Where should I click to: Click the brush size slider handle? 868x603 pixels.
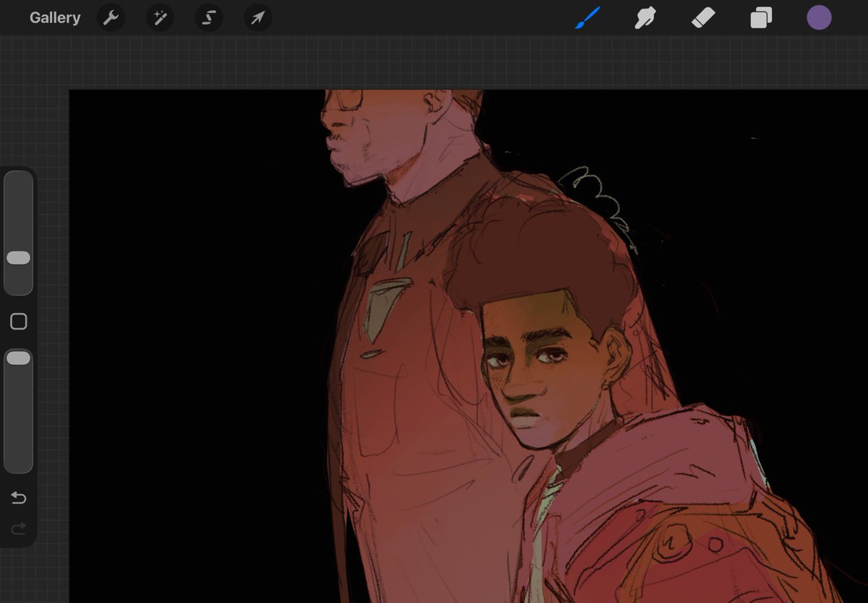point(18,258)
